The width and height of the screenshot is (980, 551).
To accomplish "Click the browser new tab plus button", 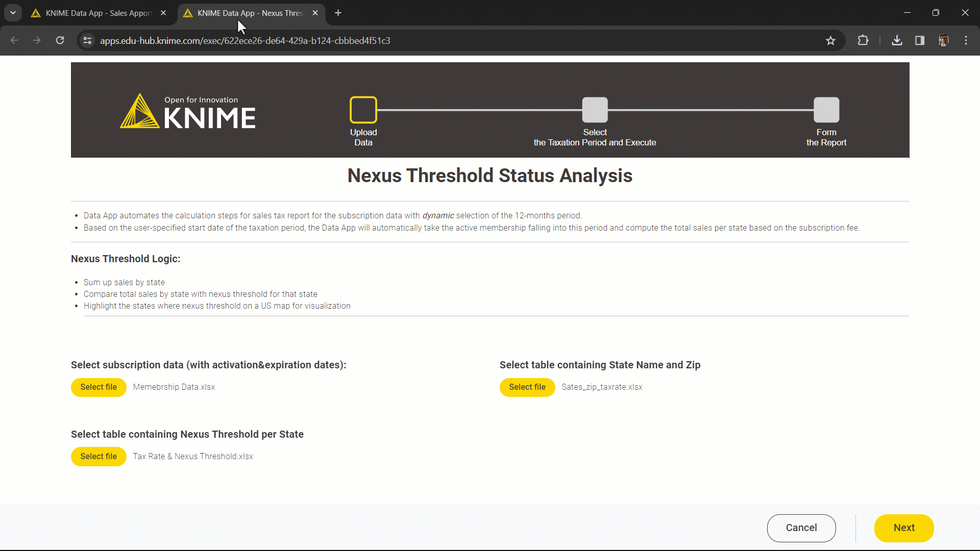I will point(338,13).
